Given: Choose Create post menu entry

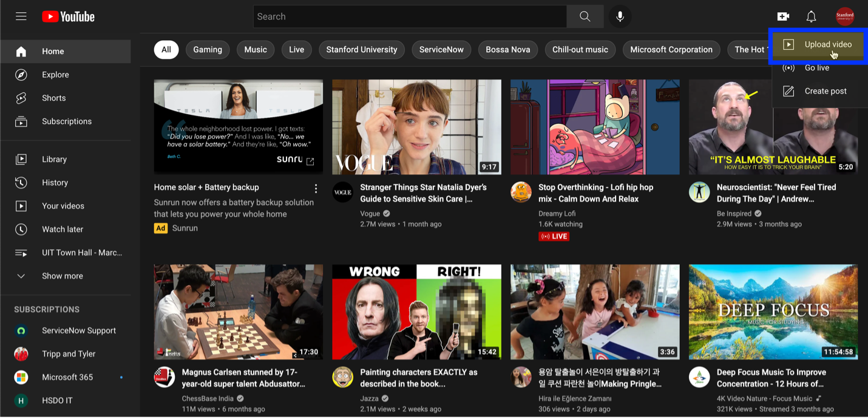Looking at the screenshot, I should pyautogui.click(x=819, y=91).
